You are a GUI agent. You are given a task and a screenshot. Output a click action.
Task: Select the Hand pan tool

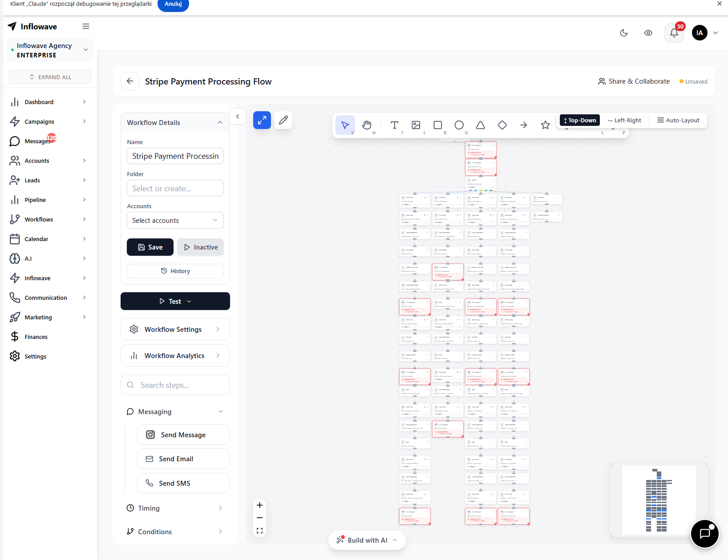[x=367, y=125]
